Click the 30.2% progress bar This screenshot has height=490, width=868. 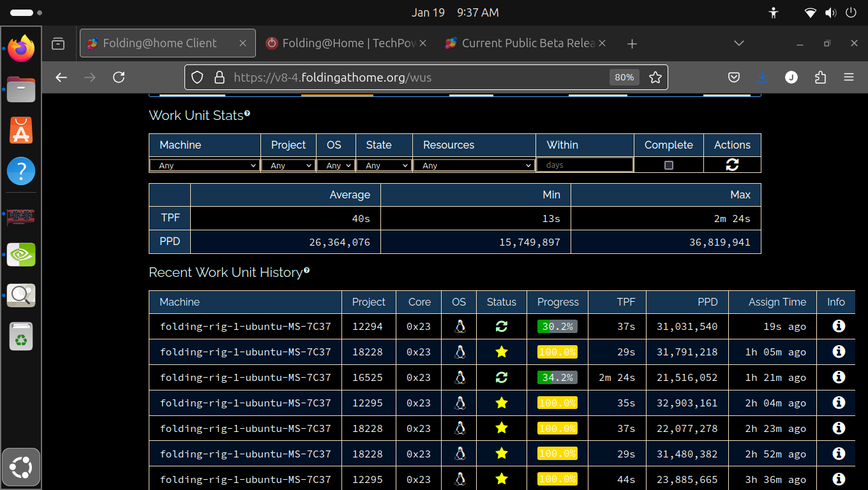pyautogui.click(x=557, y=326)
